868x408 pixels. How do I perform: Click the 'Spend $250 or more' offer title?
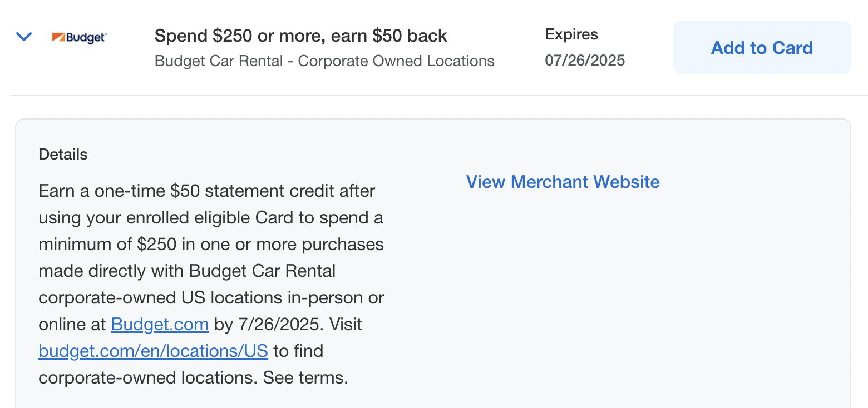pyautogui.click(x=300, y=36)
